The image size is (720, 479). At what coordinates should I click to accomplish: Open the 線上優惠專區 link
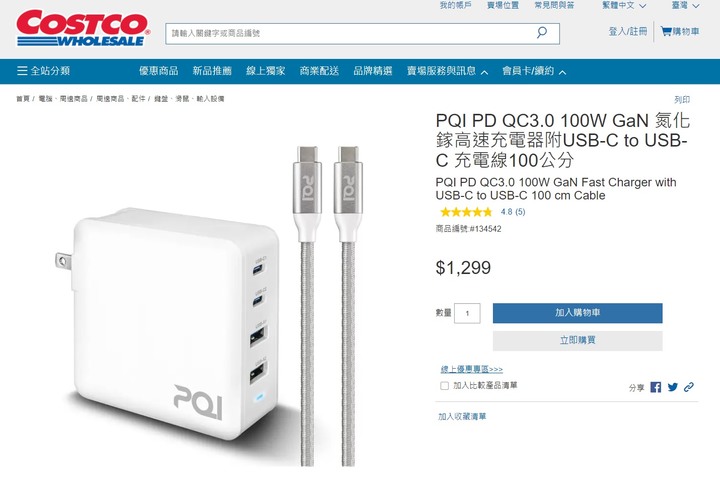pyautogui.click(x=472, y=369)
